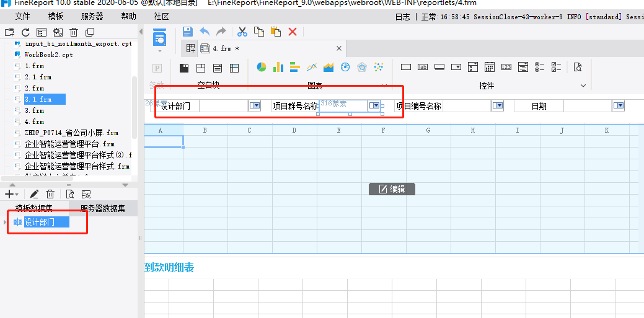This screenshot has height=318, width=644.
Task: Open the add dataset plus dropdown
Action: tap(12, 194)
